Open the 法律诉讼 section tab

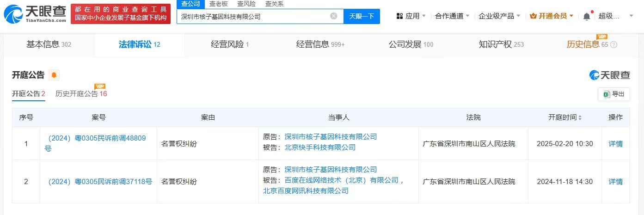click(139, 45)
